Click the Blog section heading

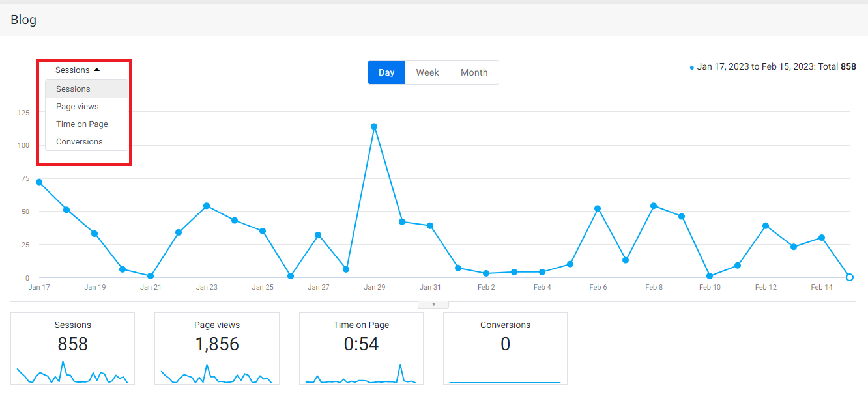[23, 20]
